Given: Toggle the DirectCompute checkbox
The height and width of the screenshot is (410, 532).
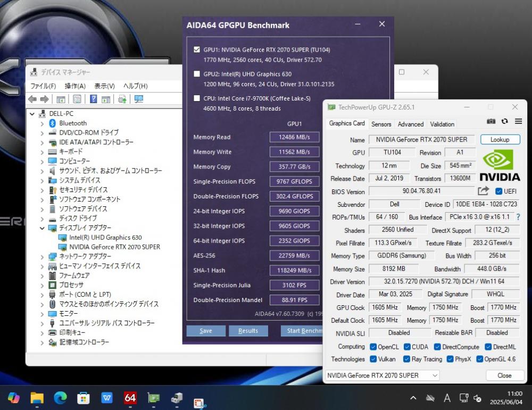Looking at the screenshot, I should tap(437, 347).
